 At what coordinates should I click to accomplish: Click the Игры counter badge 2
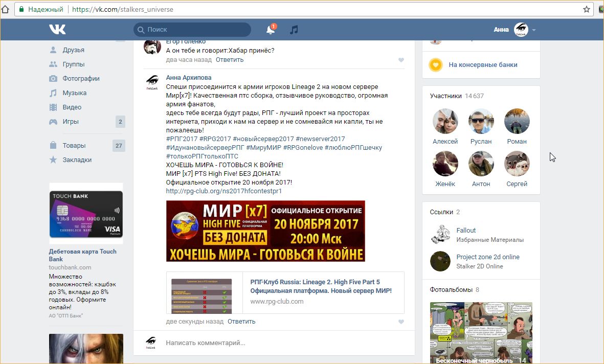[120, 122]
